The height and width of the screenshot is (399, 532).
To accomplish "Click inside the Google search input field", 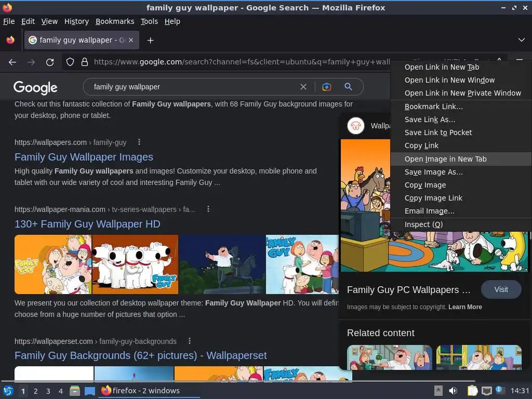I will (x=195, y=87).
